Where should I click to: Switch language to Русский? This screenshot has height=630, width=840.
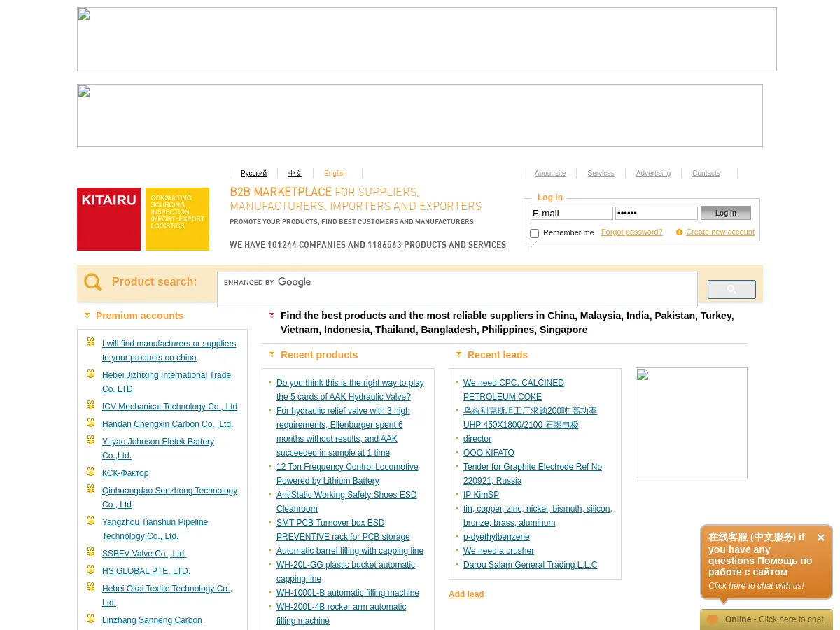coord(253,173)
